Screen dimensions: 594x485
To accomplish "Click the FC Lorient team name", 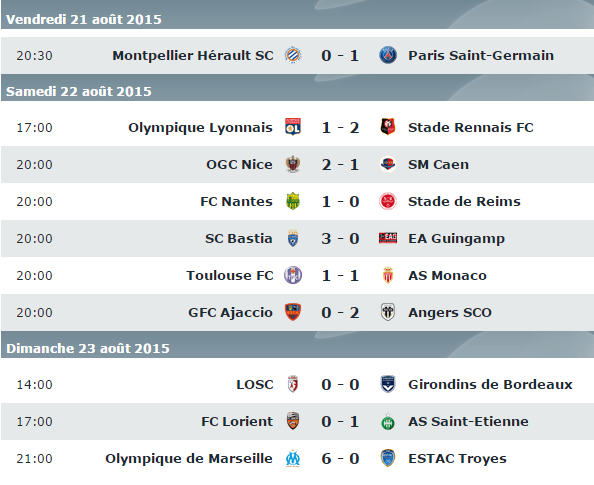I will [x=237, y=421].
